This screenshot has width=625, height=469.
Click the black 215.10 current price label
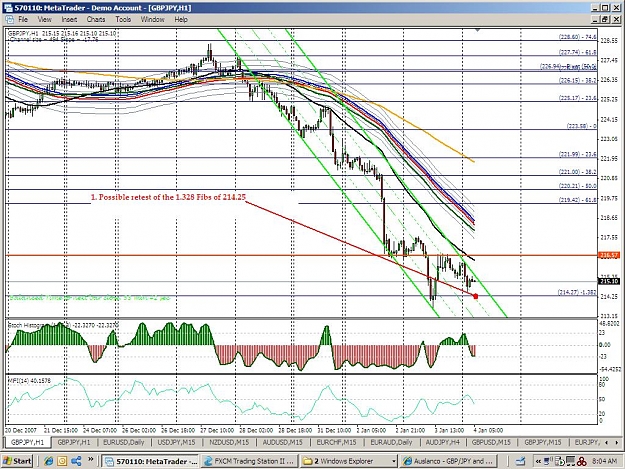point(609,281)
